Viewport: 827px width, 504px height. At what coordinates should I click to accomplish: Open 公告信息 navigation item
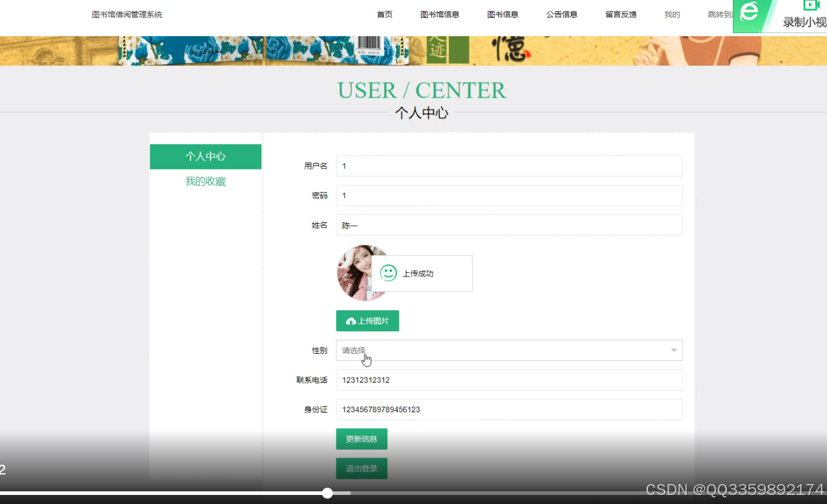tap(562, 14)
